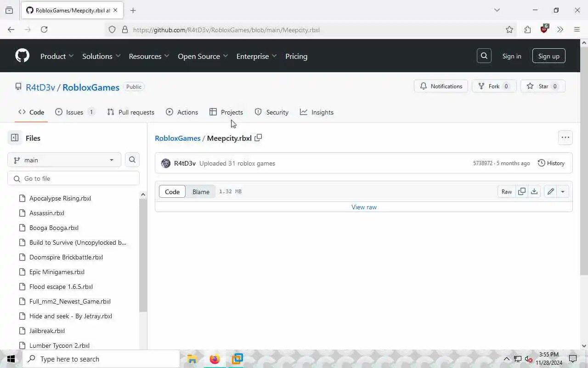This screenshot has height=368, width=588.
Task: Switch to the Pull requests tab
Action: [130, 112]
